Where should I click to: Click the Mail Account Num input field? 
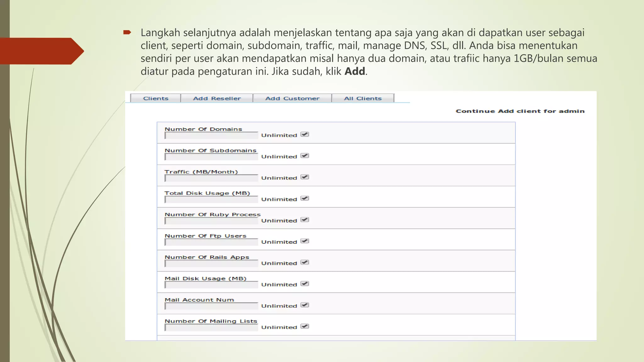tap(211, 306)
